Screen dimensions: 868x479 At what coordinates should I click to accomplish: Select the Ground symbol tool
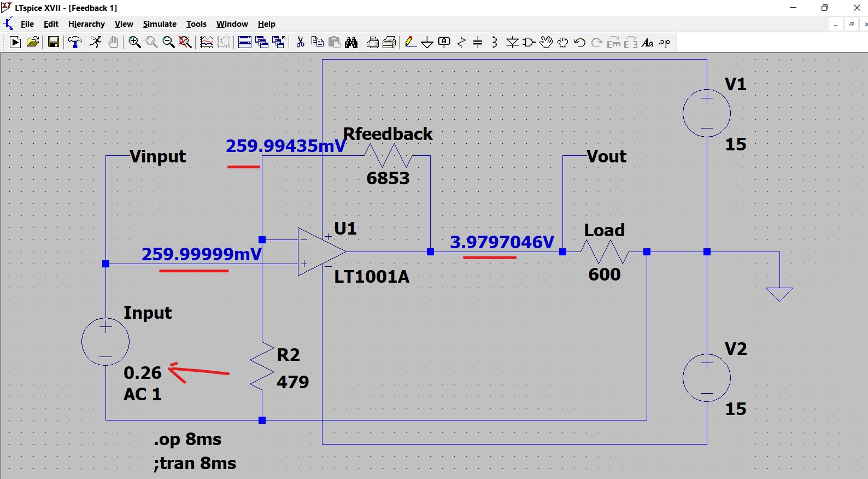(427, 43)
